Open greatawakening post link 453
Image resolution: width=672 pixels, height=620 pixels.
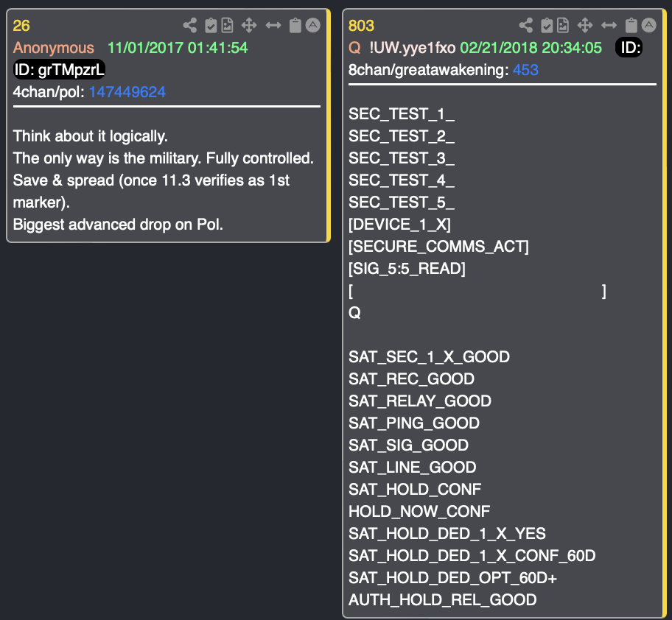(x=525, y=70)
